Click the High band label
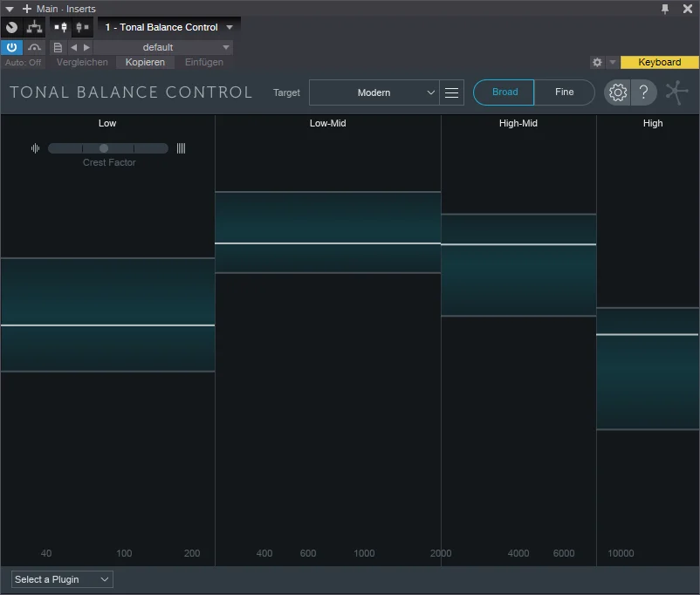The image size is (700, 595). click(x=653, y=123)
